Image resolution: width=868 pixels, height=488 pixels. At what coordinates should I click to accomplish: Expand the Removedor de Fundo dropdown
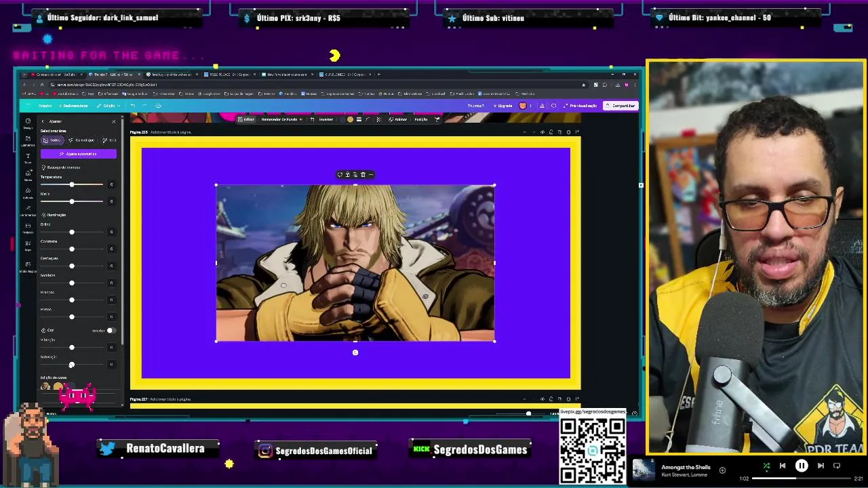pyautogui.click(x=281, y=119)
